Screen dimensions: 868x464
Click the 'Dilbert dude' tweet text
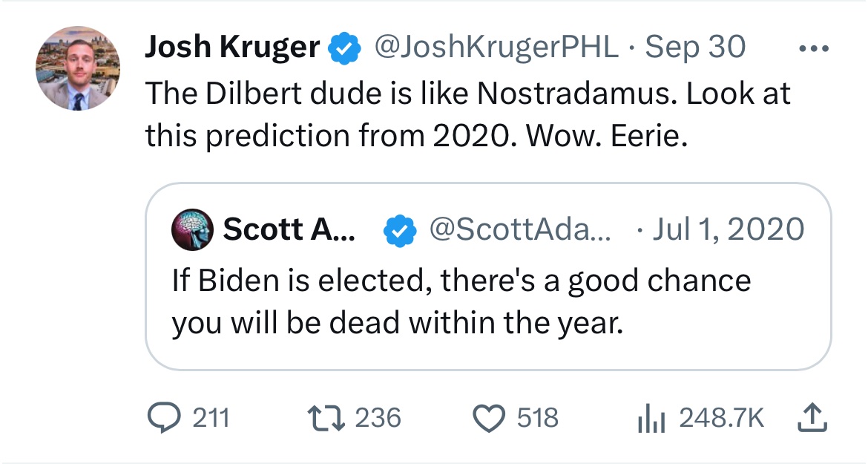pyautogui.click(x=467, y=114)
